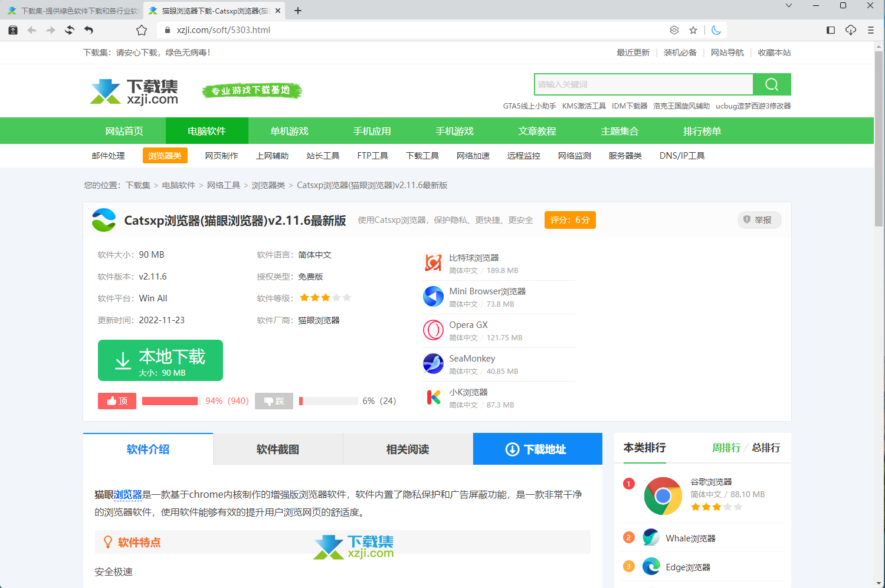Open 单机游戏 nav item
885x588 pixels.
[290, 131]
